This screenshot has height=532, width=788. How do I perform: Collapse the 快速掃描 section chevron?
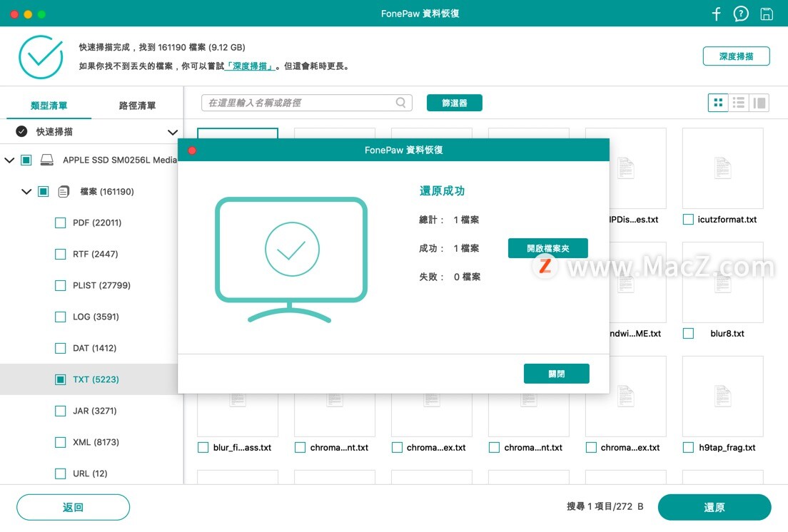[173, 132]
